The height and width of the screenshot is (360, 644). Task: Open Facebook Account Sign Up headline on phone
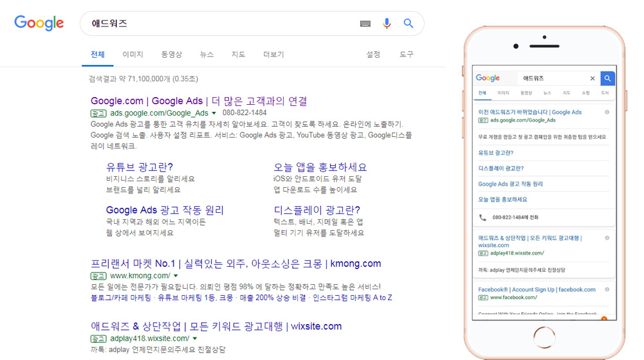[537, 289]
